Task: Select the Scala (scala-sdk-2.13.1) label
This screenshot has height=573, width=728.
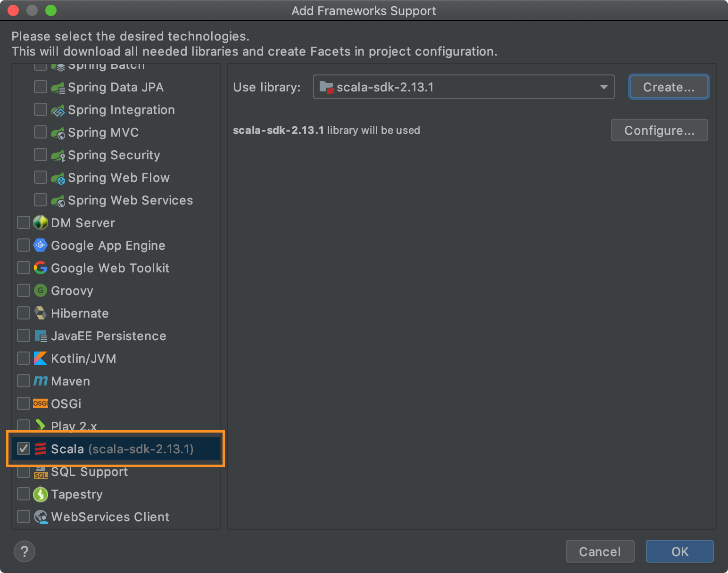Action: [122, 449]
